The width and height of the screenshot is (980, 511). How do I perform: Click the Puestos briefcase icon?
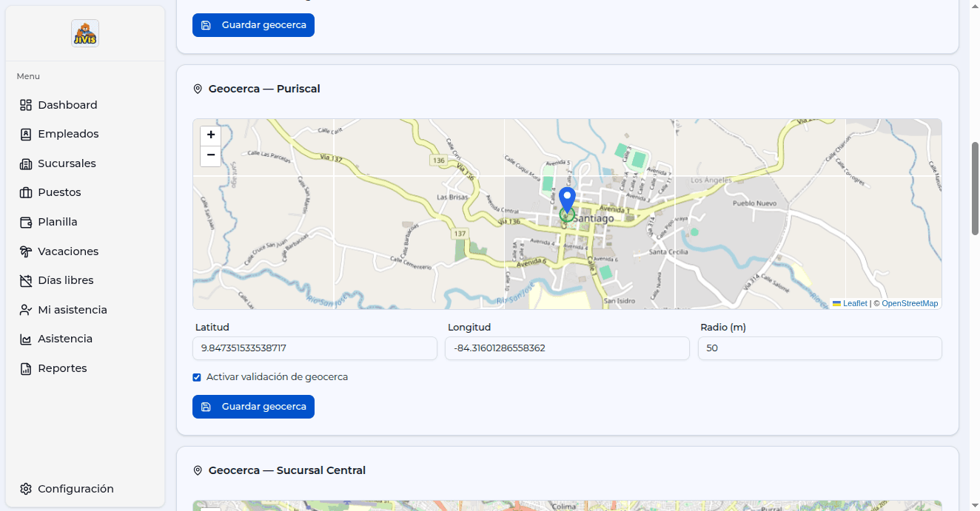tap(26, 192)
